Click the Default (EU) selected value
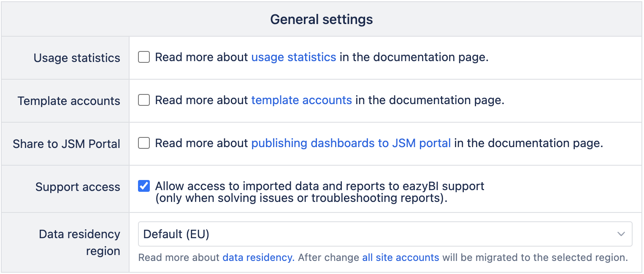 176,234
